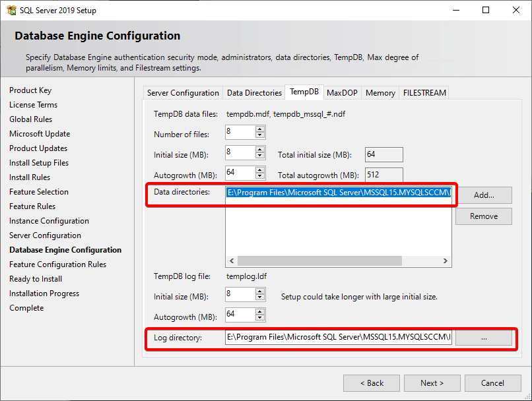The height and width of the screenshot is (401, 532).
Task: Click bold Database Engine Configuration step
Action: 65,250
